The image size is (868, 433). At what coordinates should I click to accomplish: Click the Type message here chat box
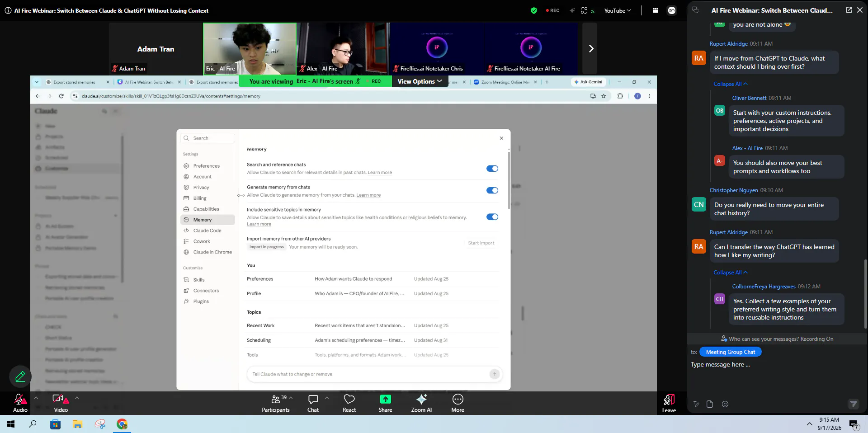[x=777, y=365]
